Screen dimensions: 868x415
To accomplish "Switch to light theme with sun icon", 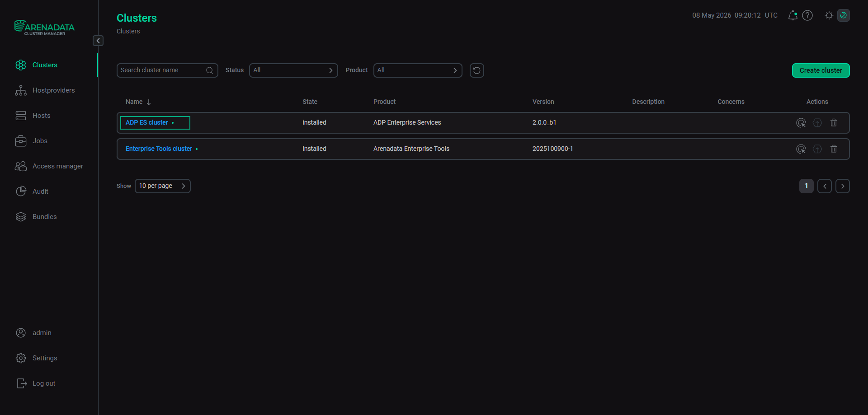I will [829, 15].
